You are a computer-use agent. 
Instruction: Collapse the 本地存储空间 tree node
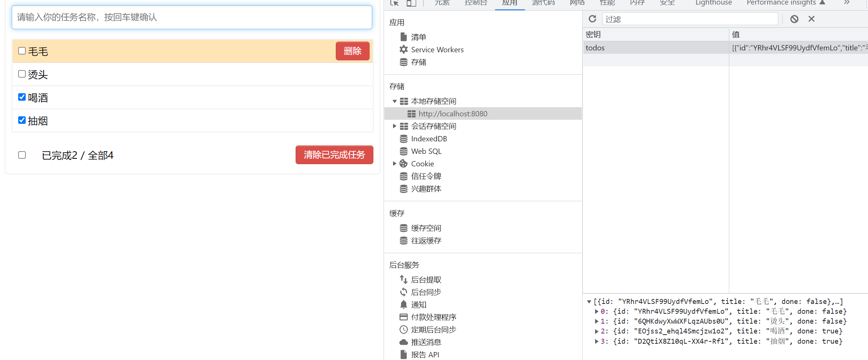395,101
